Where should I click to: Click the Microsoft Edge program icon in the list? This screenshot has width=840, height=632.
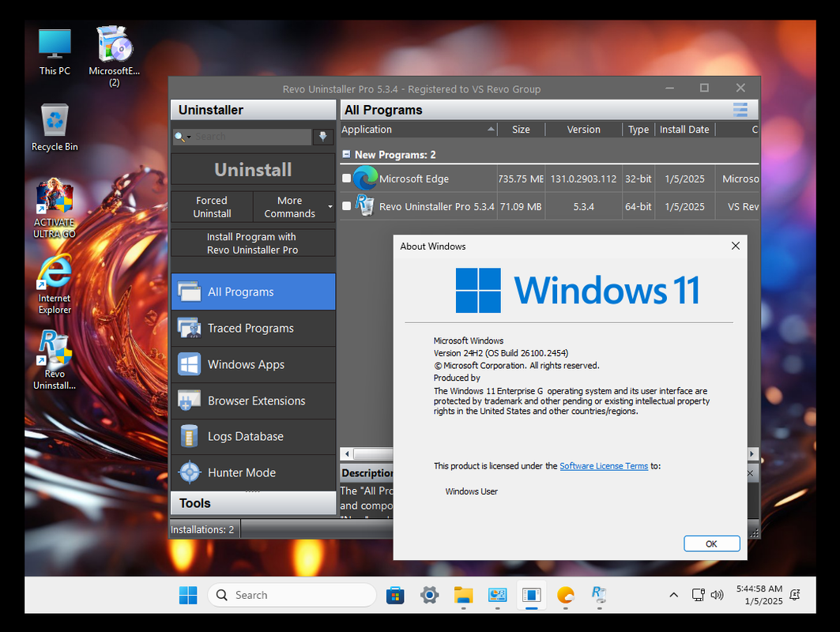tap(366, 179)
